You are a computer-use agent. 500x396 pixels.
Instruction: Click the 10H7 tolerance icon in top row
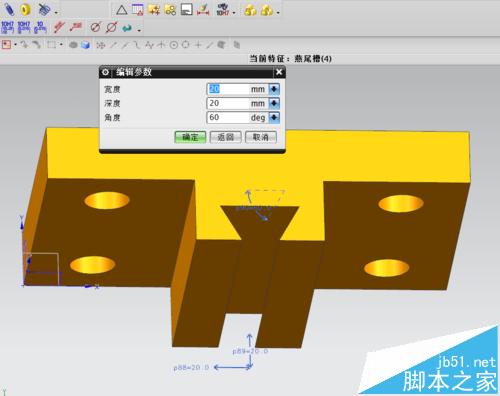(222, 10)
